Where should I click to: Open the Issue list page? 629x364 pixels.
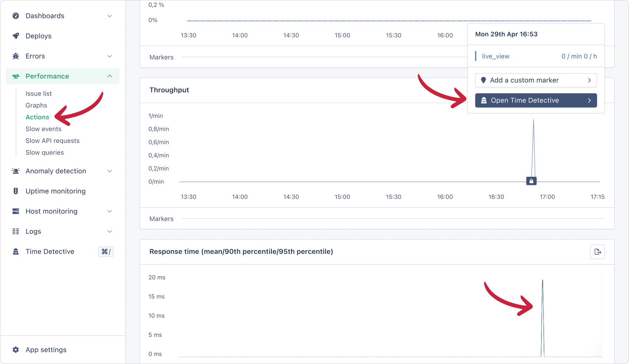[x=39, y=94]
